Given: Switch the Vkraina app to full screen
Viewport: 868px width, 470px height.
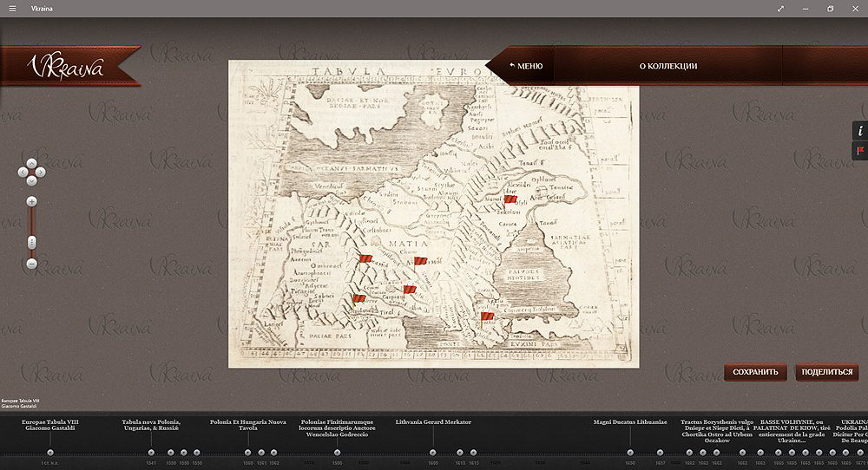Looking at the screenshot, I should click(x=780, y=9).
